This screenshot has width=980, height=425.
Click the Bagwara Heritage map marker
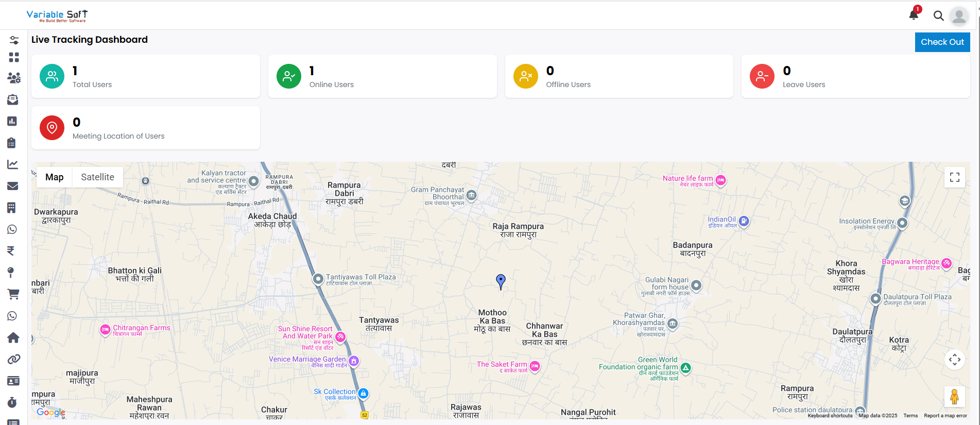tap(947, 264)
